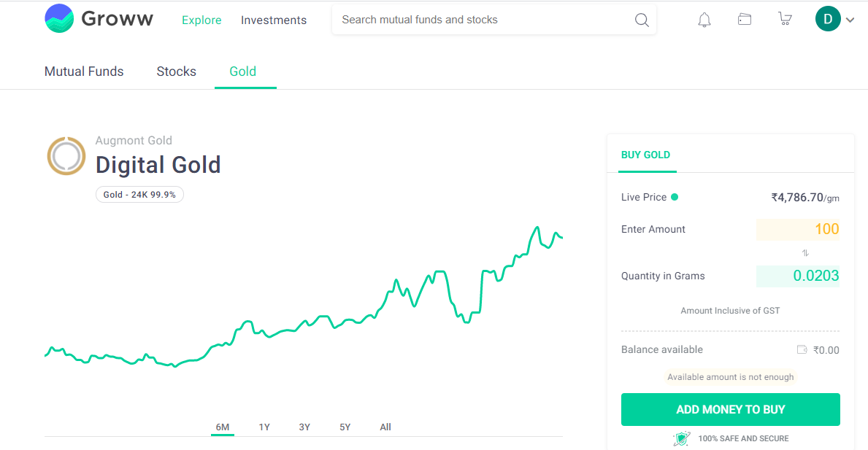The image size is (868, 450).
Task: Click the Live Price label
Action: click(643, 198)
